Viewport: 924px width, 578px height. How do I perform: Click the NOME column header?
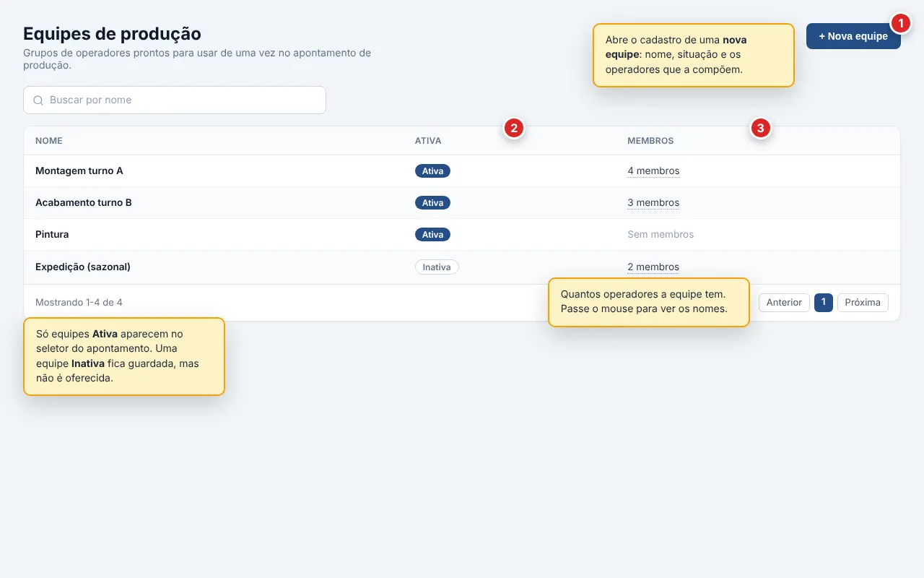tap(49, 141)
